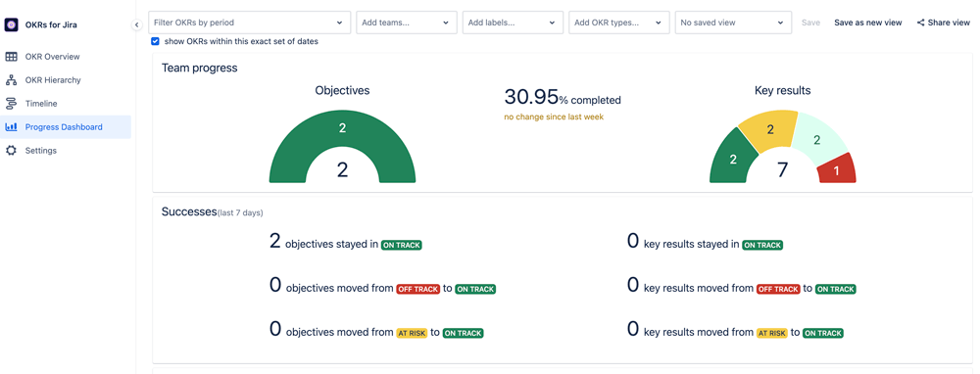Click the green Objectives gauge arc
The image size is (980, 374).
point(342,128)
